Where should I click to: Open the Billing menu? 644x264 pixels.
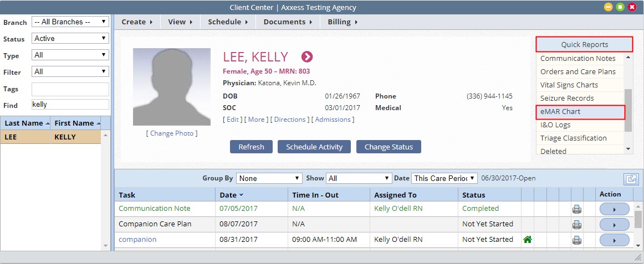[x=342, y=22]
